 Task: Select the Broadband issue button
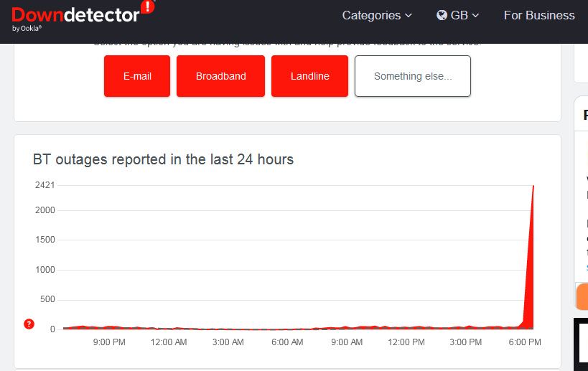(220, 76)
